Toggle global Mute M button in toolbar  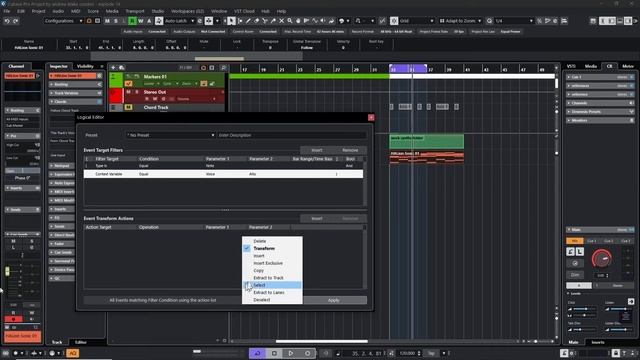point(107,21)
